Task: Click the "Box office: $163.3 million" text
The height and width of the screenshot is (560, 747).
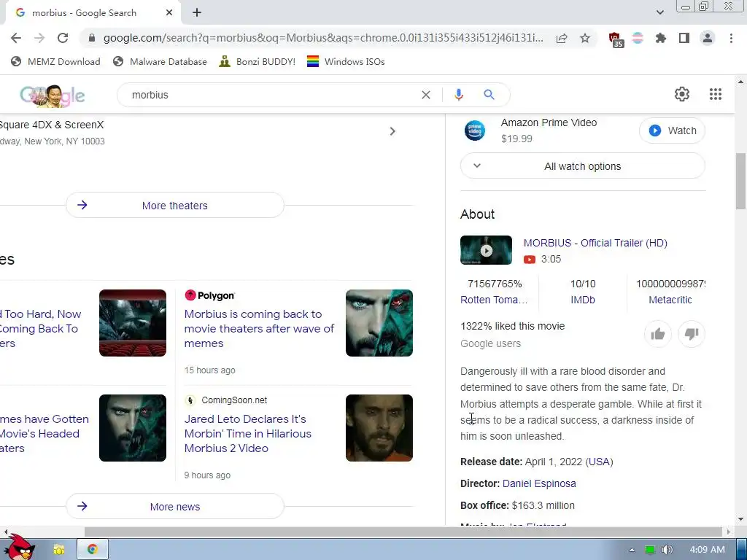Action: coord(517,506)
